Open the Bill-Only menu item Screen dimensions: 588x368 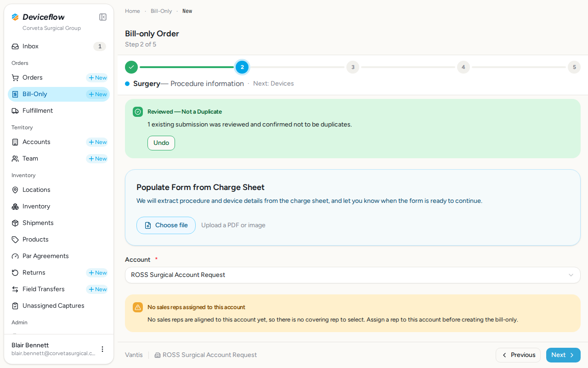pos(59,94)
